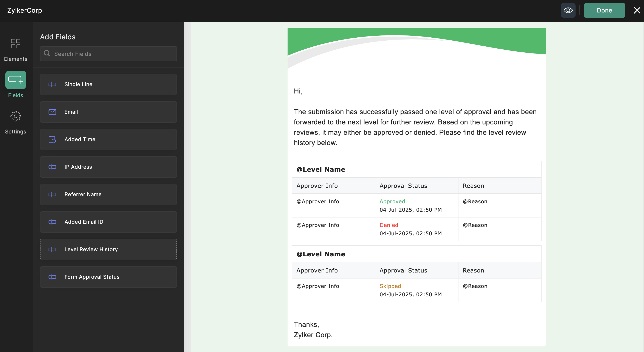This screenshot has height=352, width=644.
Task: Add the Added Email ID field
Action: coord(108,222)
